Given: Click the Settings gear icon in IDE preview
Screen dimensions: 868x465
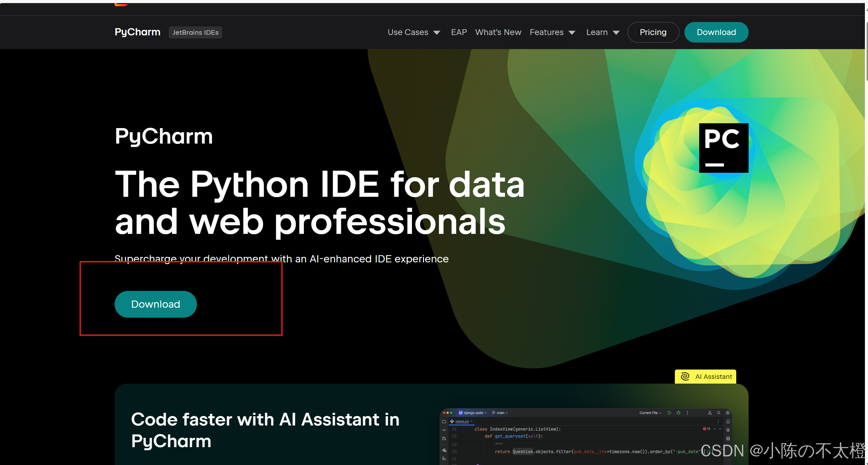Looking at the screenshot, I should point(728,413).
